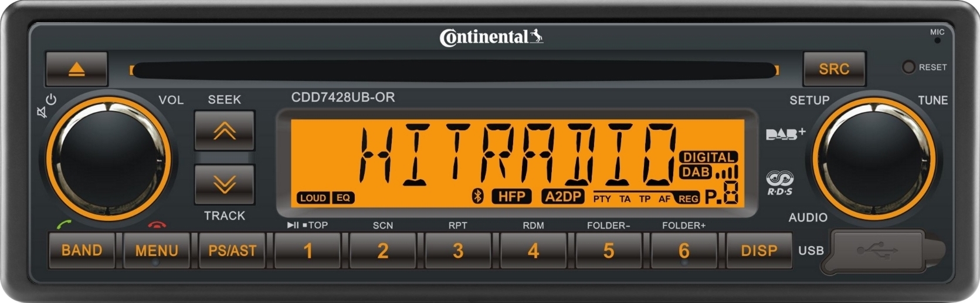Click the P.8 preset number readout
This screenshot has width=980, height=303.
[x=722, y=193]
